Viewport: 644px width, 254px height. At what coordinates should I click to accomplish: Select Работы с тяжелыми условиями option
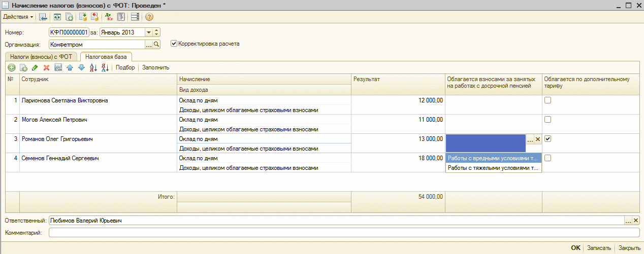click(x=493, y=168)
